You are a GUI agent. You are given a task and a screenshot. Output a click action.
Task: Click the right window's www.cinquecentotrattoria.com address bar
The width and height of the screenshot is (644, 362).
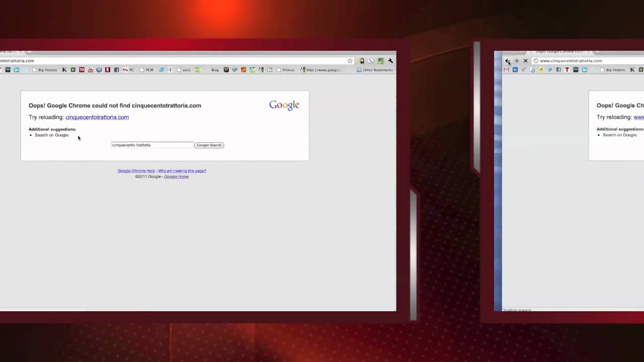point(588,61)
